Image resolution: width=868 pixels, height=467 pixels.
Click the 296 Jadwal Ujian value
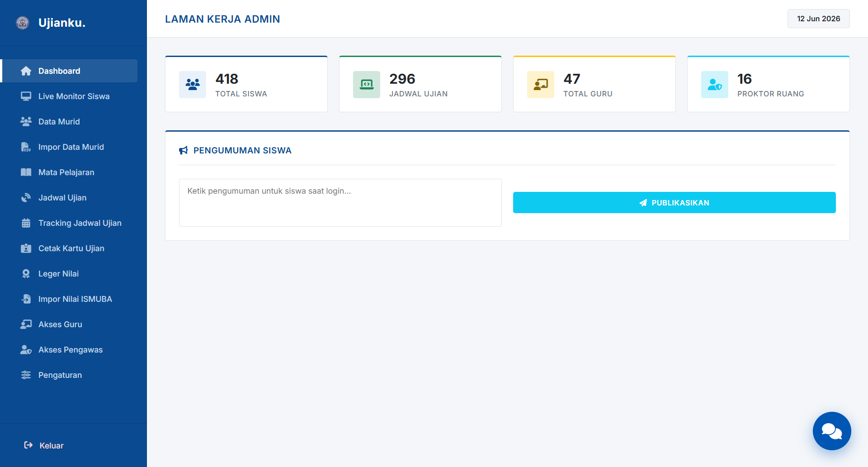tap(402, 79)
